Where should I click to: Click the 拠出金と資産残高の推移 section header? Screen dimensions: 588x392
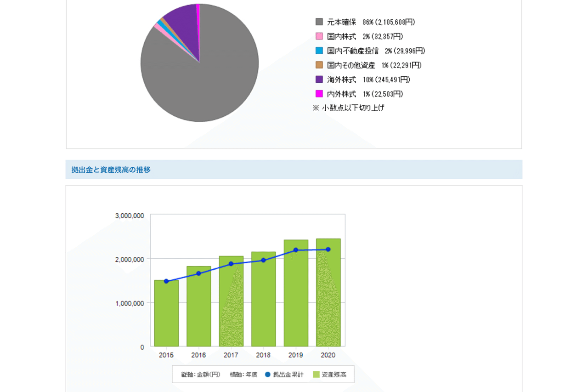[294, 170]
